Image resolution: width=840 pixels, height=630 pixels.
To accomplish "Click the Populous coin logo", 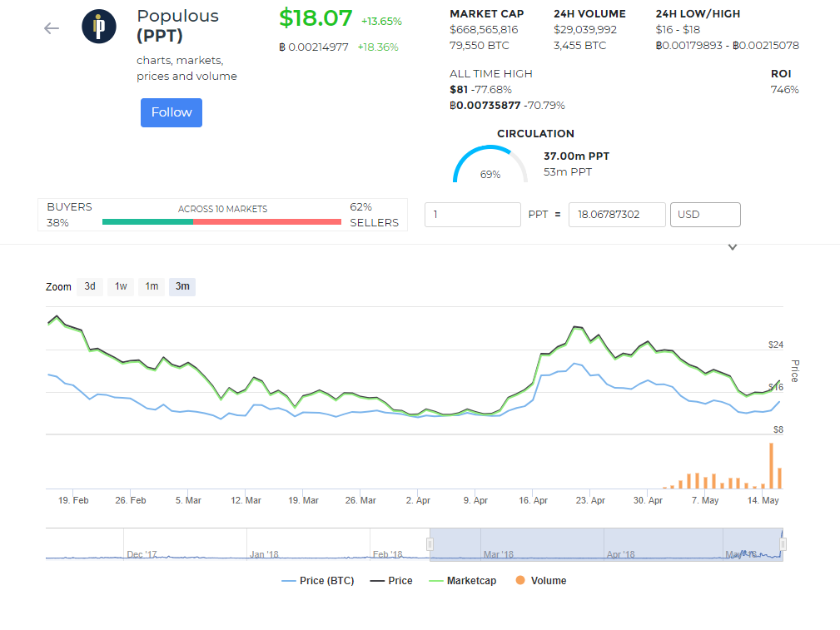I will [x=99, y=27].
